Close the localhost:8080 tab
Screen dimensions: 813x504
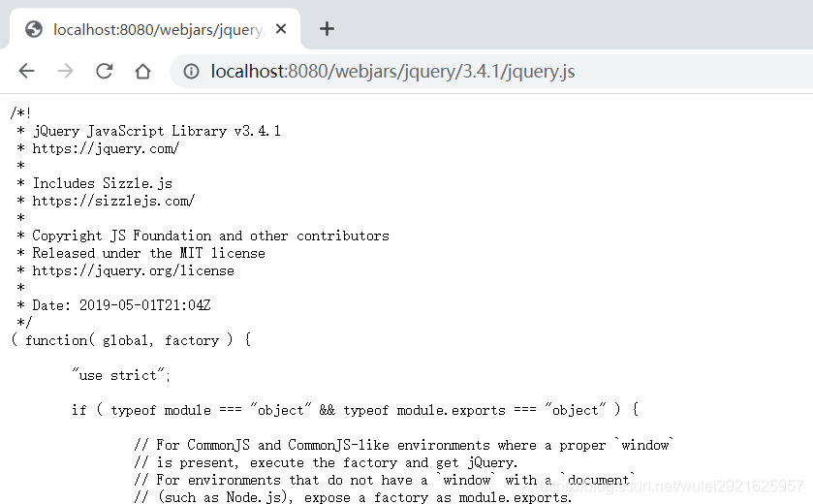point(280,29)
